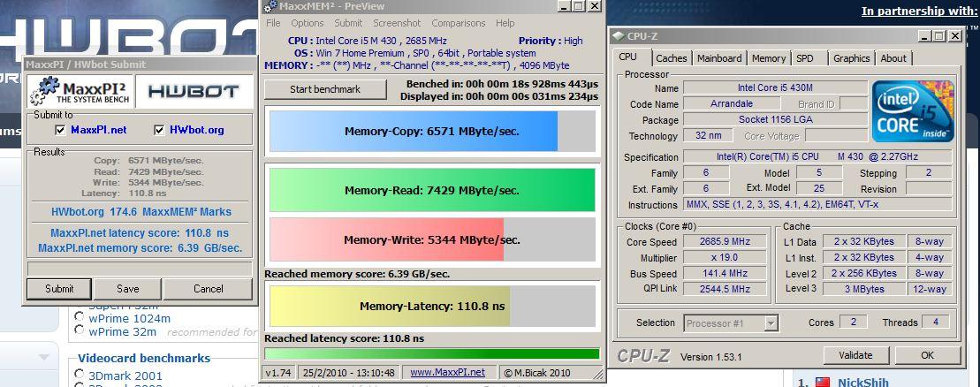Select the 3Dmark 2001 radio button
980x387 pixels.
[x=80, y=374]
